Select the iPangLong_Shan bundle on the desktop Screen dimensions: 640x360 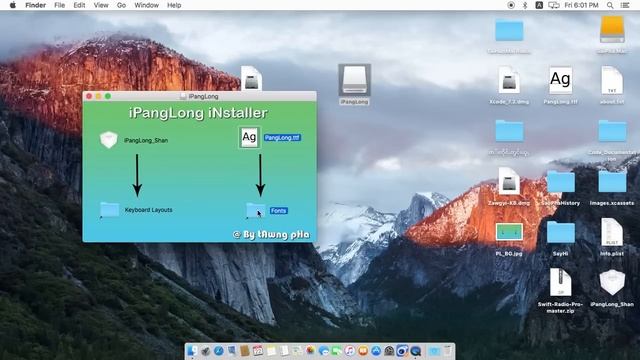point(612,283)
